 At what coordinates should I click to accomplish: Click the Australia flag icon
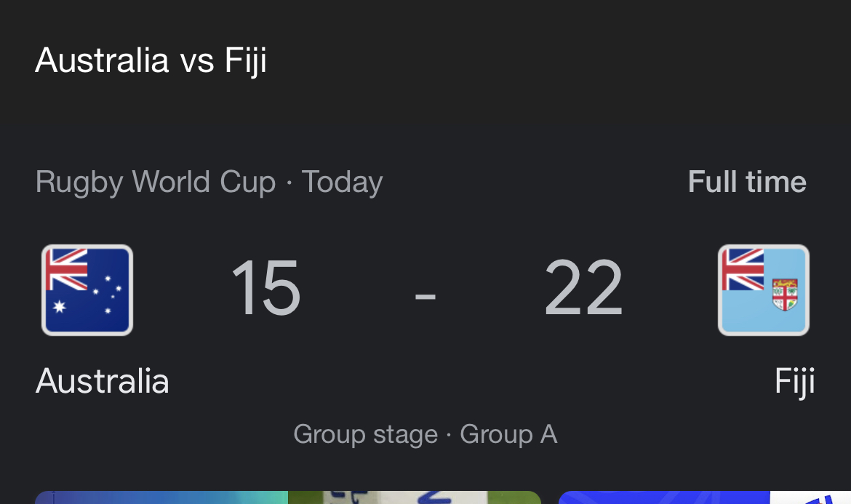[x=87, y=290]
